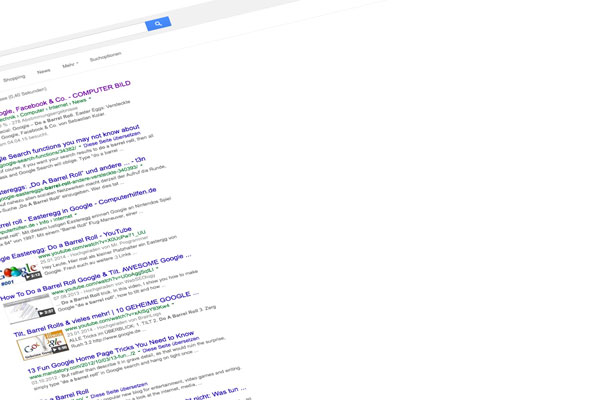The height and width of the screenshot is (400, 600).
Task: Click the result stats text '(0,40 Sekunden)'
Action: (x=28, y=93)
